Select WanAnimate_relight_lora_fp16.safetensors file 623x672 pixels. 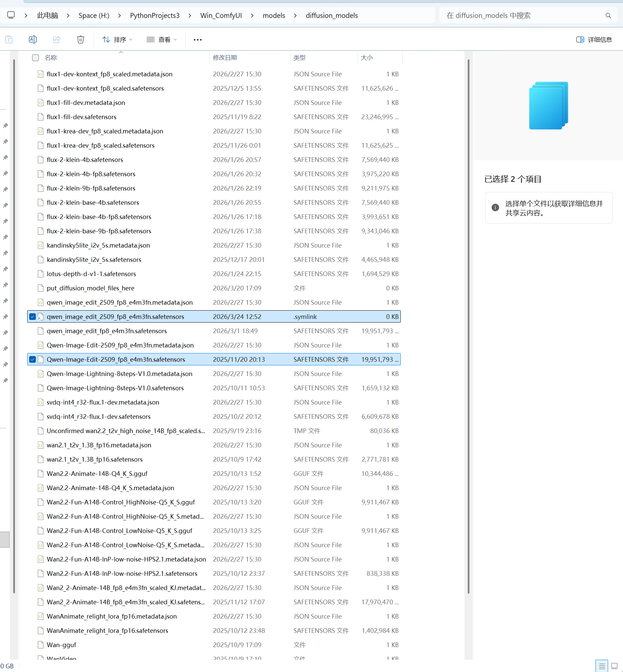[214, 631]
